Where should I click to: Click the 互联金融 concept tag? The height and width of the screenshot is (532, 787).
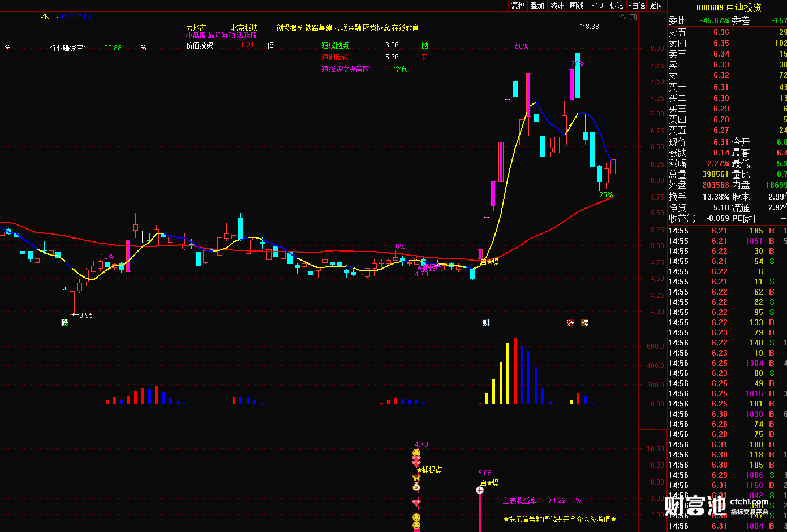point(347,28)
